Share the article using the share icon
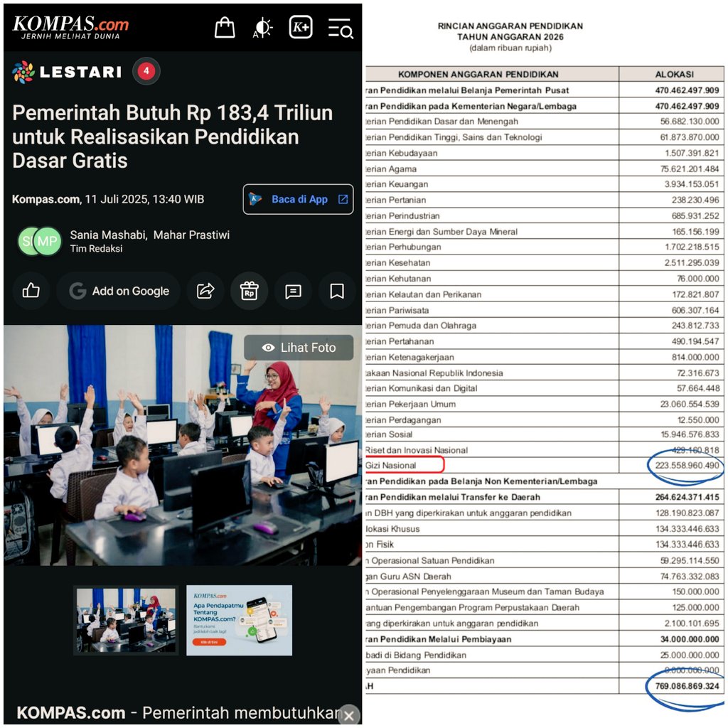This screenshot has width=728, height=728. 205,291
